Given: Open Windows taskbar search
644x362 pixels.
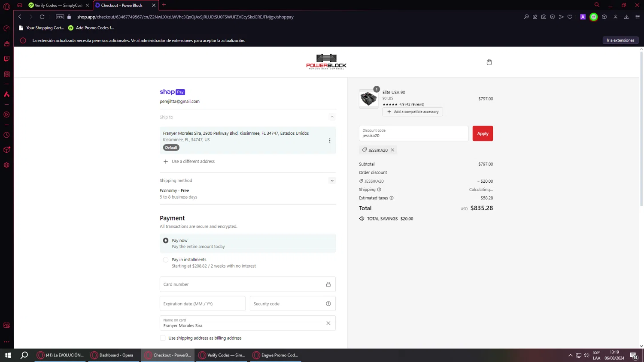Looking at the screenshot, I should (24, 355).
